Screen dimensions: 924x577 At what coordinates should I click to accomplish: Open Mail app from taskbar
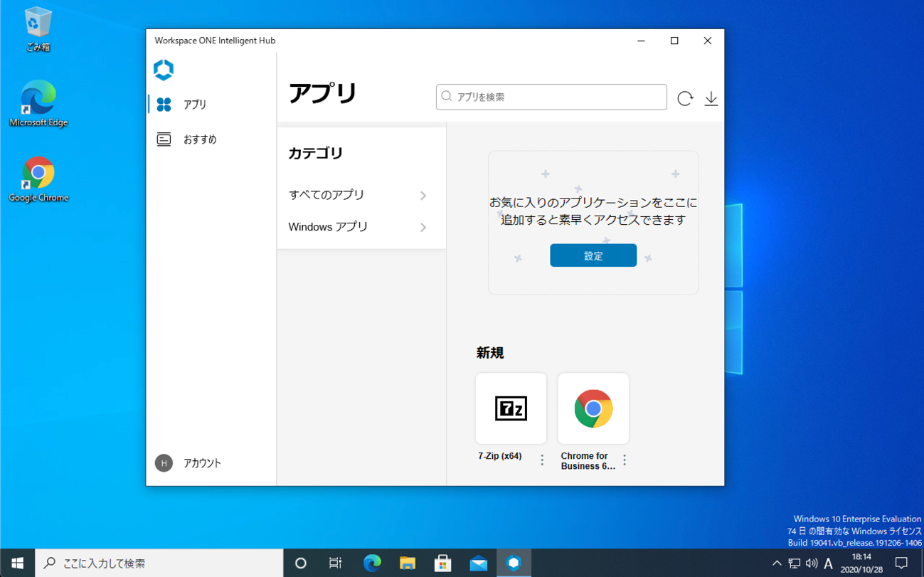(x=479, y=563)
